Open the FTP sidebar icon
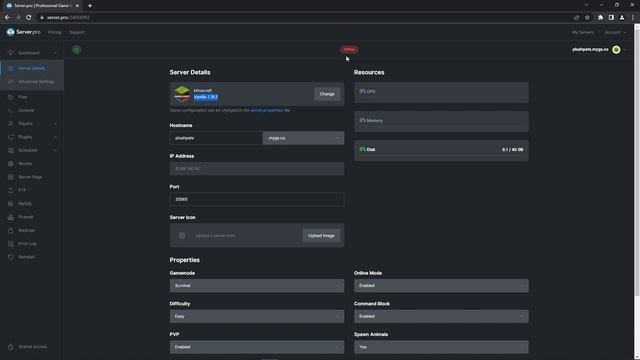The height and width of the screenshot is (360, 640). click(11, 190)
